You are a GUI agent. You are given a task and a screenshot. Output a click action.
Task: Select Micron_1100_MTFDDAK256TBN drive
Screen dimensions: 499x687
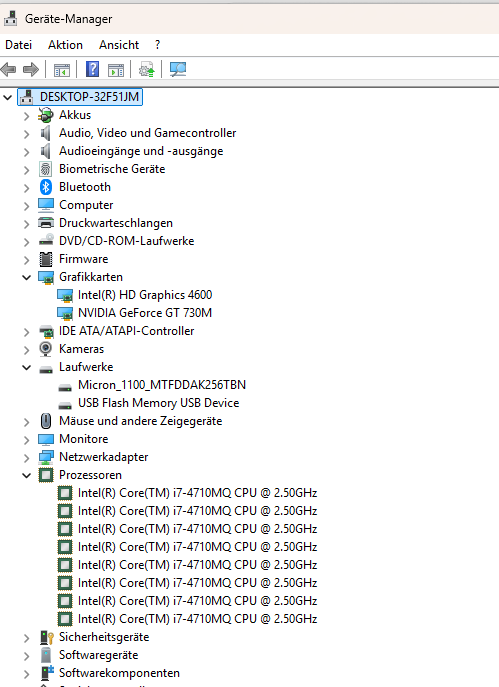[162, 385]
